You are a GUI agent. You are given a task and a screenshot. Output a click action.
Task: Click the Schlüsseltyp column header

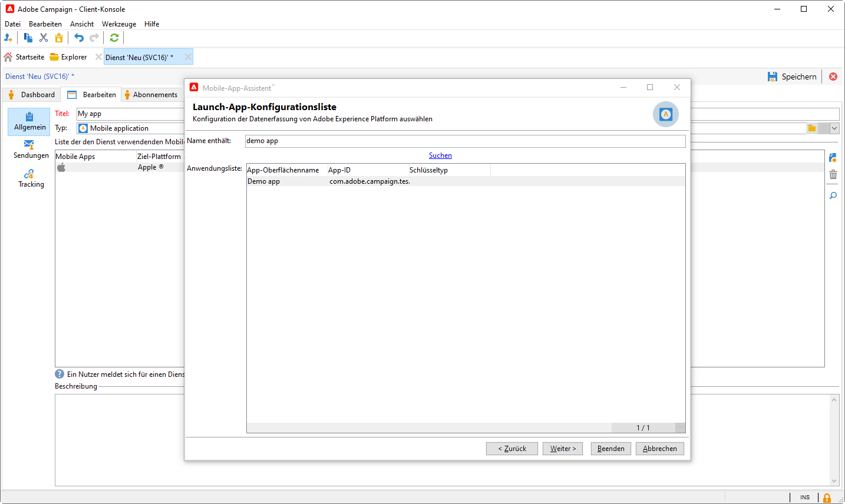click(450, 170)
